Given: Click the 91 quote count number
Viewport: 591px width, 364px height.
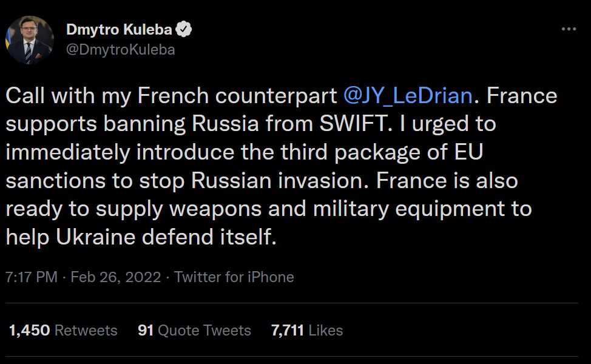Looking at the screenshot, I should click(145, 331).
